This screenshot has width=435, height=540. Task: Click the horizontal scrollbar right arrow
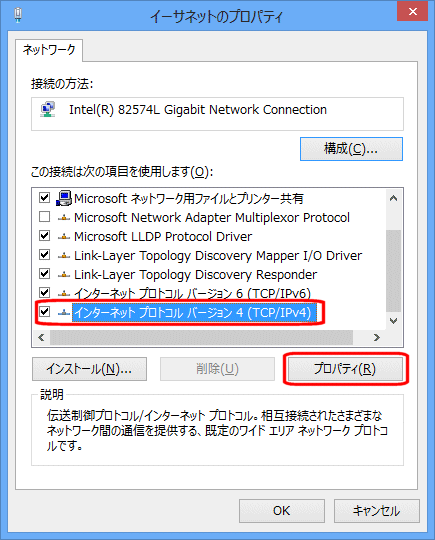coord(377,338)
